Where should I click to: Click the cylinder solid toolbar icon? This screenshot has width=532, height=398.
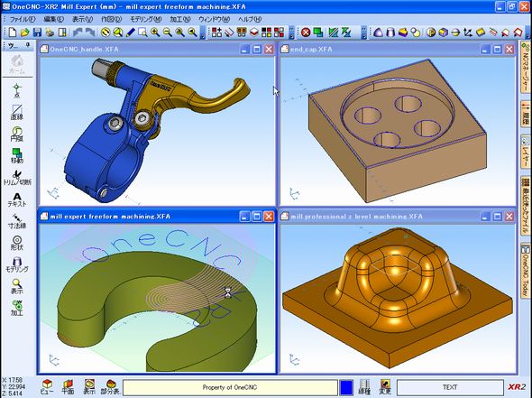[x=390, y=32]
